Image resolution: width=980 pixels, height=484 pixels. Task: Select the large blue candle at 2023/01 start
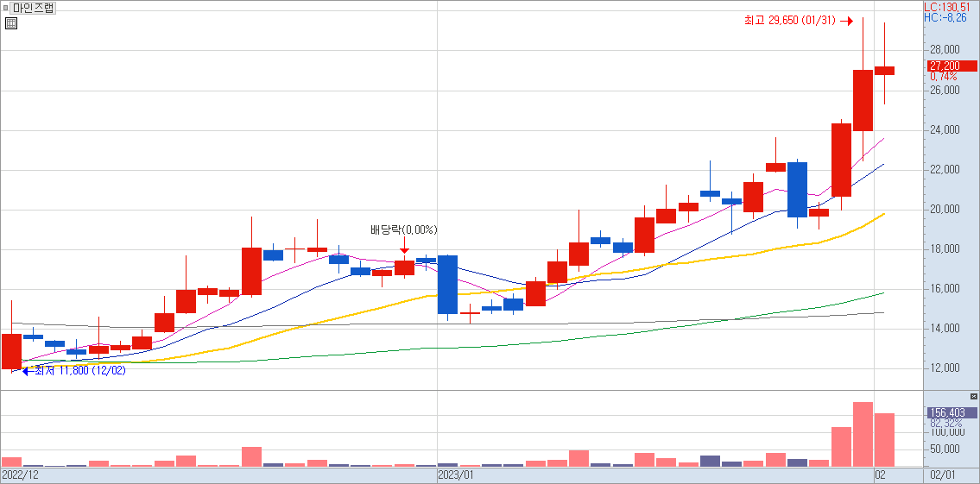click(447, 285)
